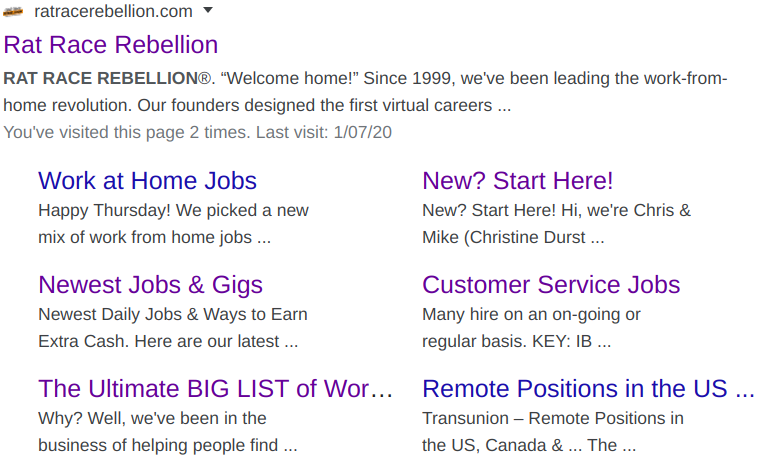This screenshot has height=457, width=762.
Task: Open Remote Positions in the US link
Action: click(588, 389)
